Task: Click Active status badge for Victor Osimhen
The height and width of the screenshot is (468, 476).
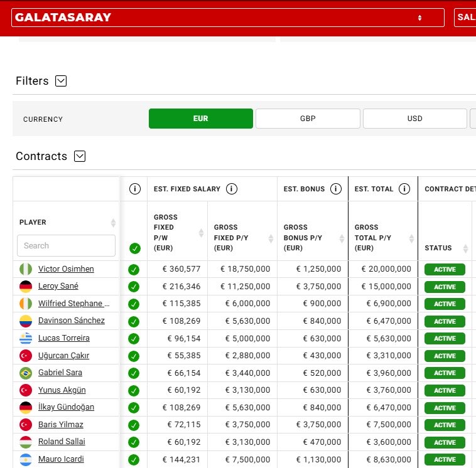Action: [x=445, y=269]
